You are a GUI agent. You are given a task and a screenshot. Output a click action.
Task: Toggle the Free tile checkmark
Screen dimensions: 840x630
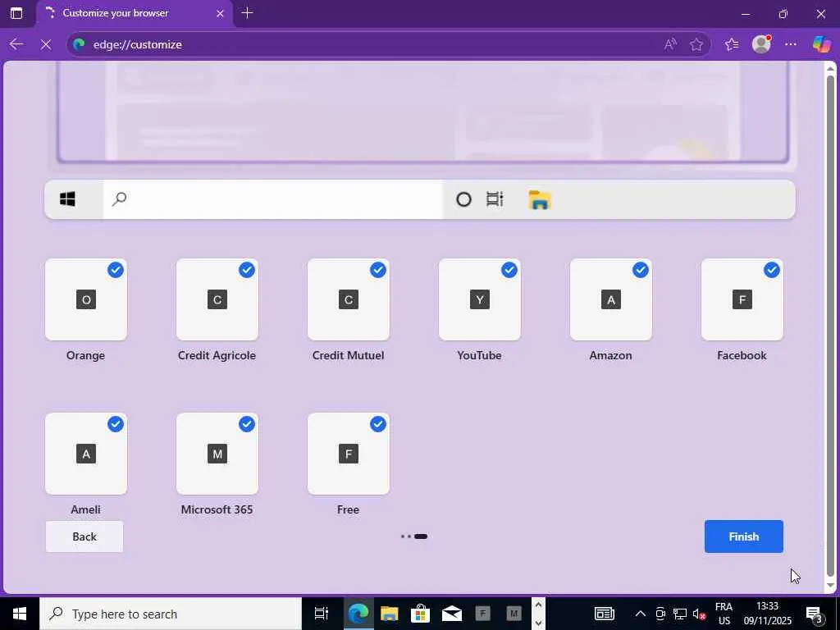pyautogui.click(x=377, y=424)
